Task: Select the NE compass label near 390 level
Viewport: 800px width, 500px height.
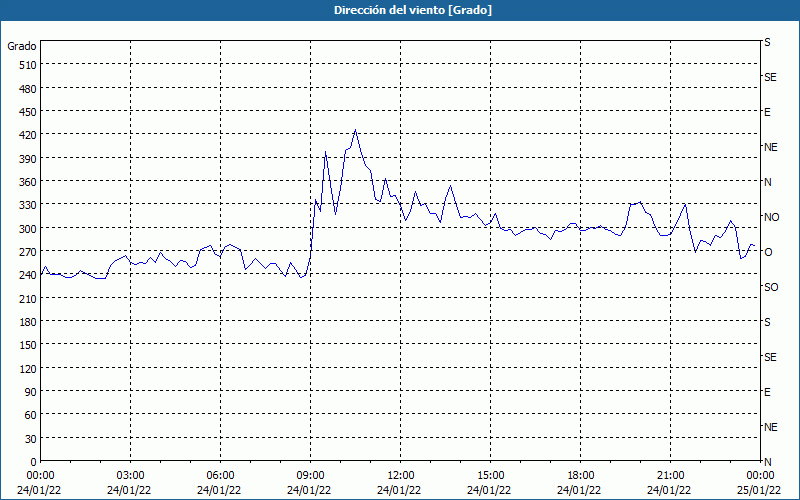Action: (770, 147)
